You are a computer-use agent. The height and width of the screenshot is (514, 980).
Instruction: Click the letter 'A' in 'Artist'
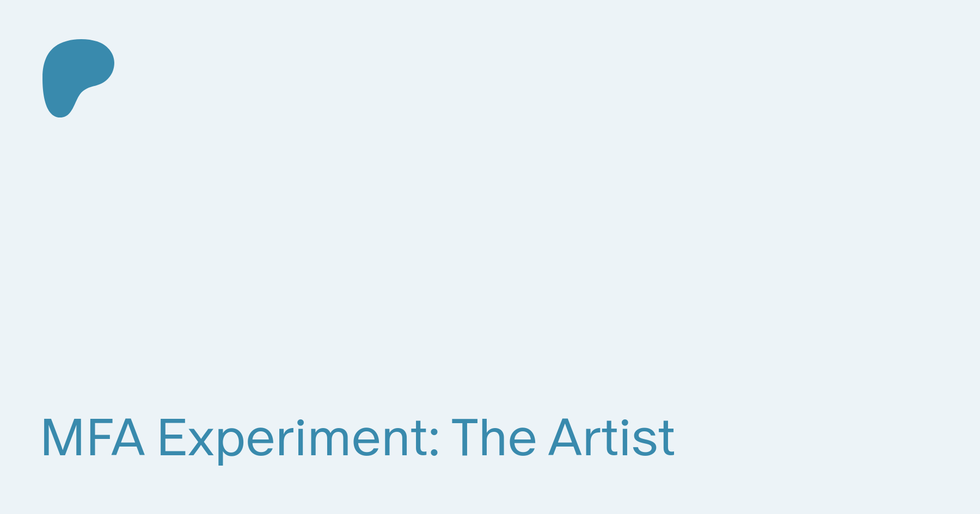pos(566,437)
